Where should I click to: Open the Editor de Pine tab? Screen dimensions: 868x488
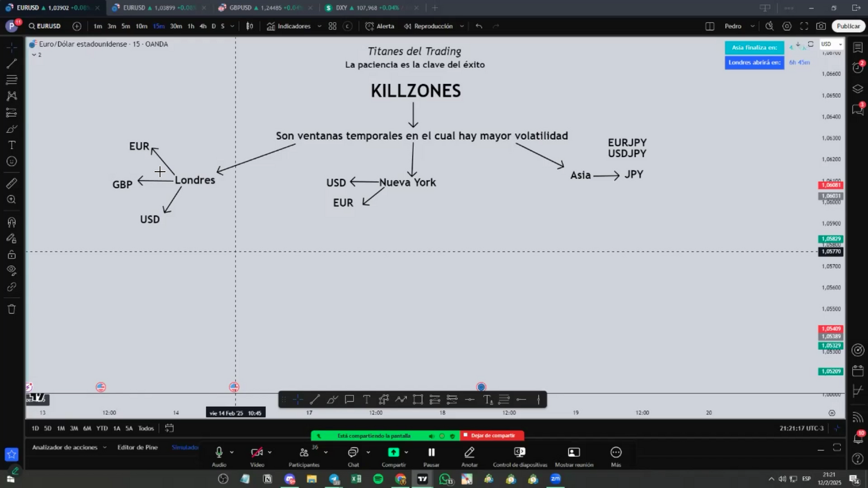(x=138, y=447)
